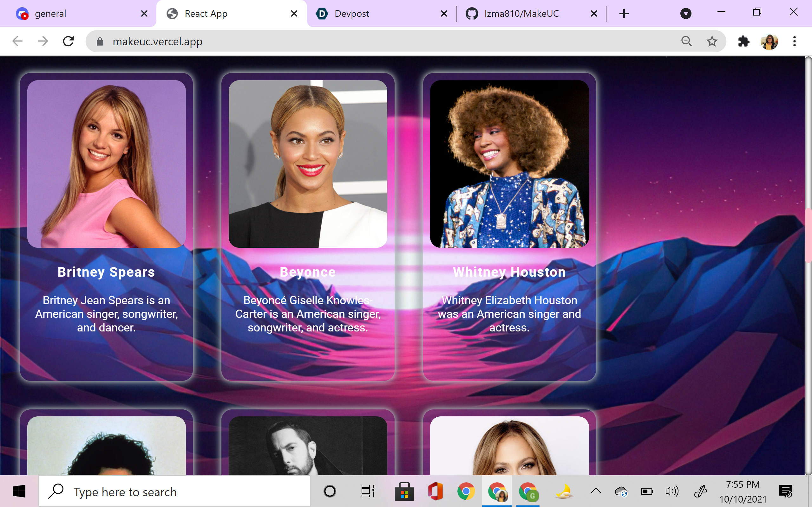Switch to the Izma810/MakeUC GitHub tab
Viewport: 812px width, 507px height.
[521, 13]
